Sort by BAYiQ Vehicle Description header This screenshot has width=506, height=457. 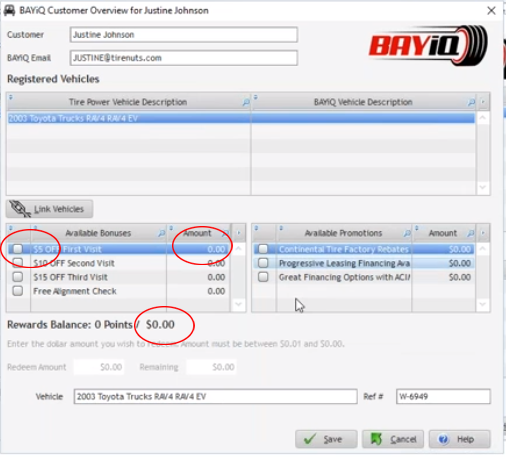(363, 102)
